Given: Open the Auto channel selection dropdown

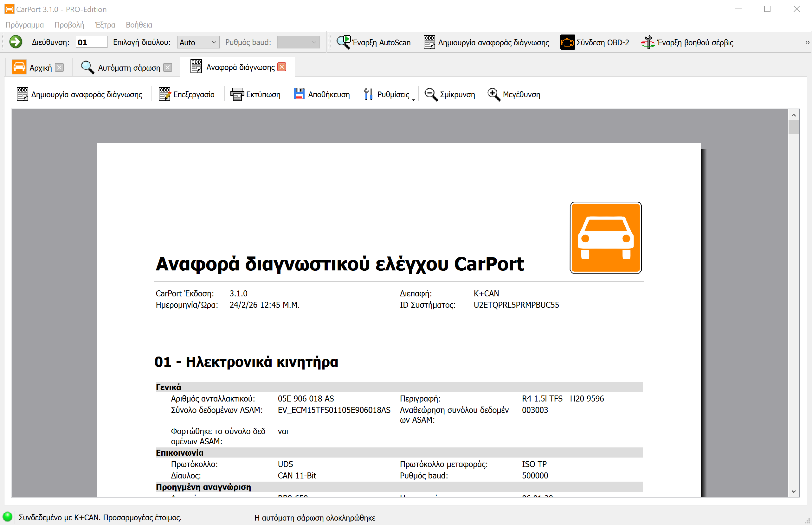Looking at the screenshot, I should (x=198, y=42).
